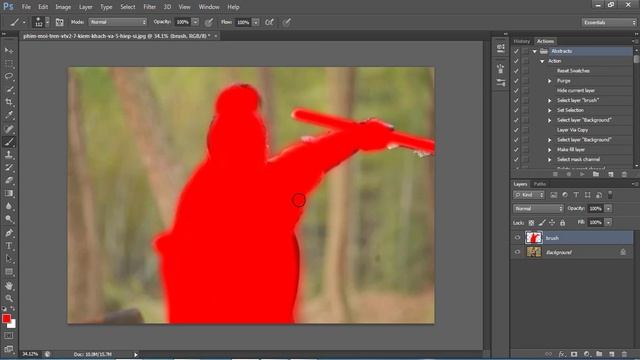Image resolution: width=640 pixels, height=360 pixels.
Task: Create a new group in Layers panel
Action: (599, 354)
